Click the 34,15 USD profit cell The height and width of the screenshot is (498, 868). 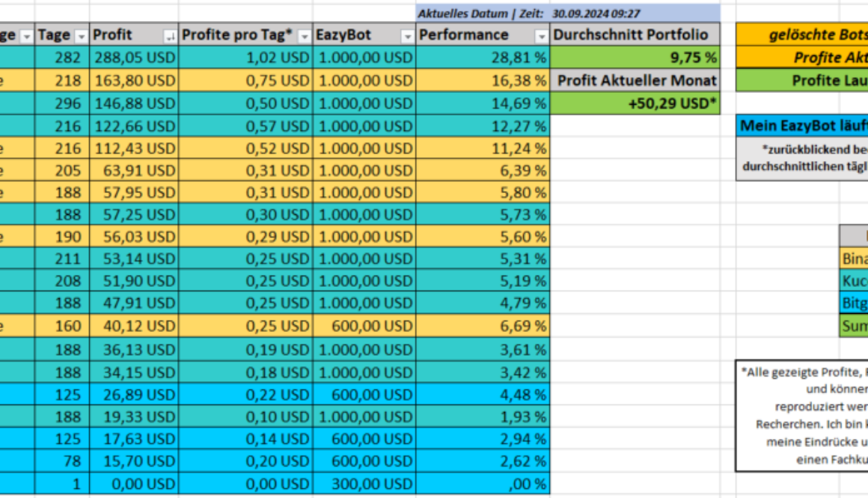coord(134,373)
